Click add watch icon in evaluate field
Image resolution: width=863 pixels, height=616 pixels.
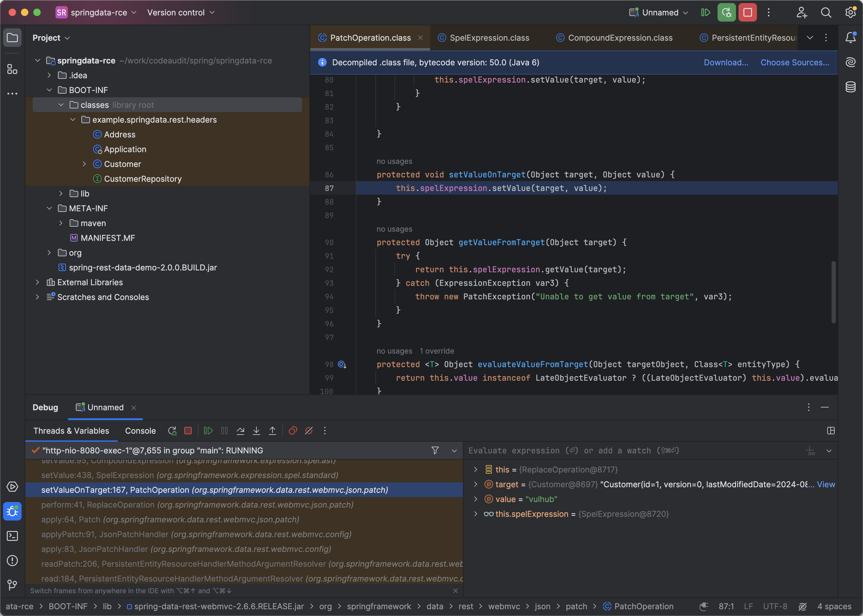810,451
